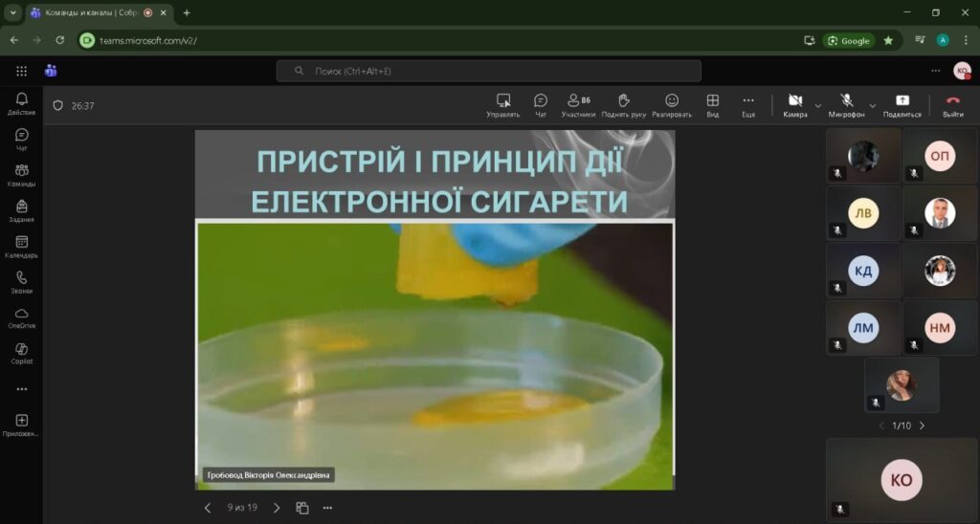Go to the next slide arrow

[277, 508]
